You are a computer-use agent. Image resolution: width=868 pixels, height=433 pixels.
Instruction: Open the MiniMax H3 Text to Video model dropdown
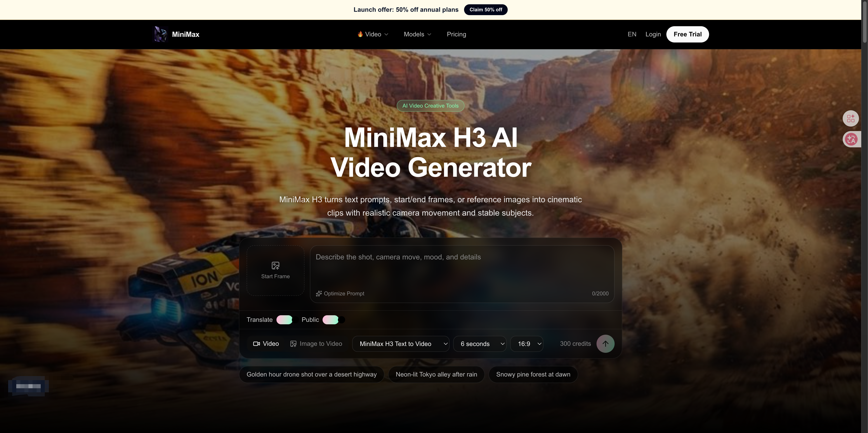click(401, 344)
